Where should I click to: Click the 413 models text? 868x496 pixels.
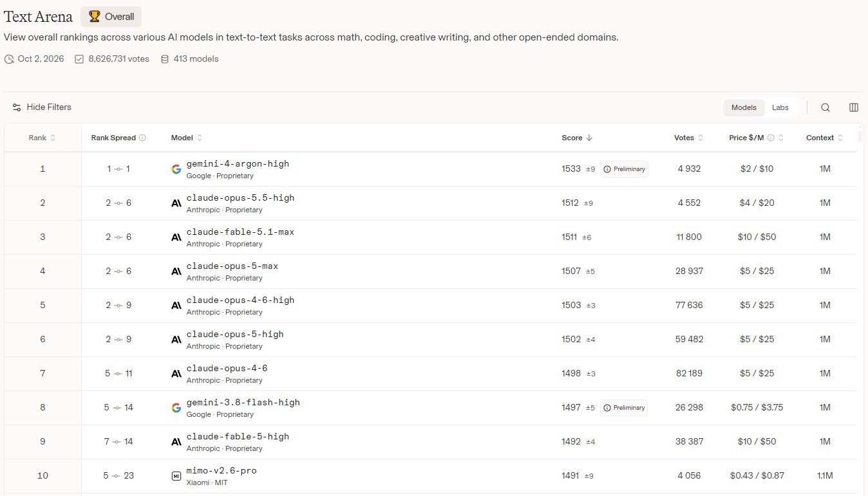click(196, 59)
